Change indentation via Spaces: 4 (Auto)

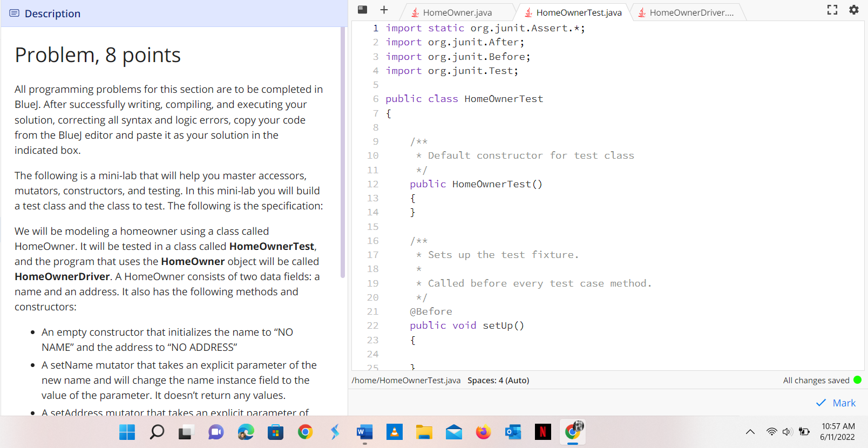click(498, 380)
